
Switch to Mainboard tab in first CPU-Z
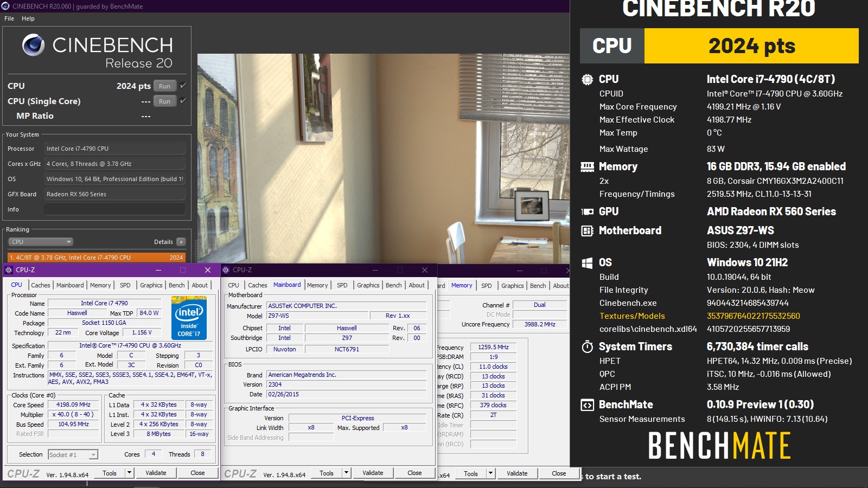70,285
